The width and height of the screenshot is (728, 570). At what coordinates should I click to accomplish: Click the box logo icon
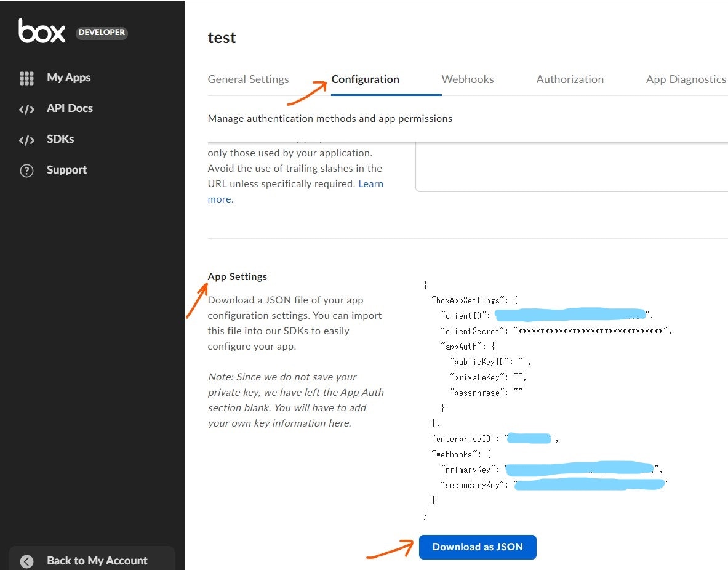42,31
